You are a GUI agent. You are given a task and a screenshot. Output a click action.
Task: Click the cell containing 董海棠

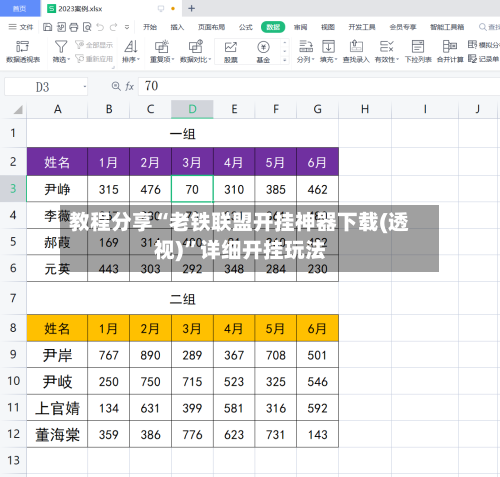tap(57, 434)
